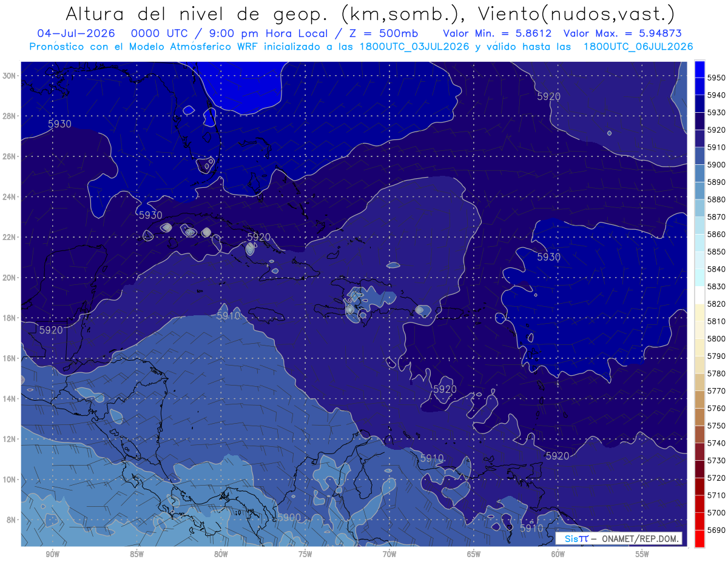Click the 5880 value on the color legend
The image size is (728, 562).
point(716,199)
